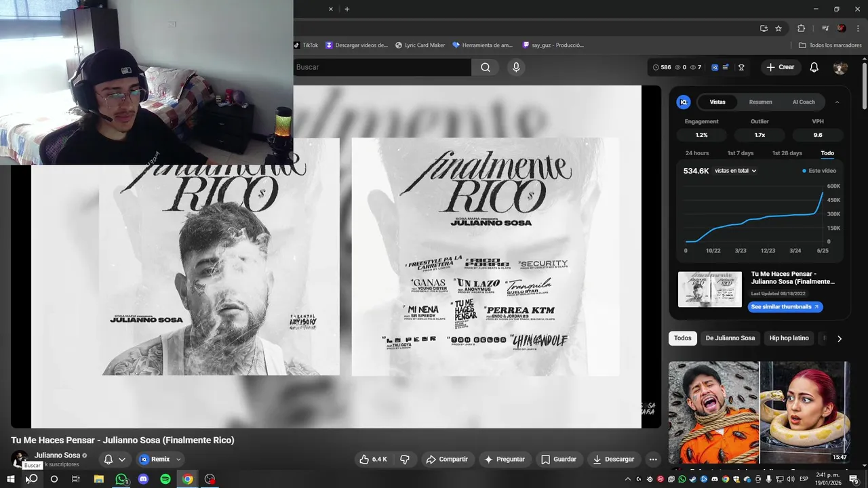868x488 pixels.
Task: Dislike the video with thumbs down
Action: tap(405, 459)
